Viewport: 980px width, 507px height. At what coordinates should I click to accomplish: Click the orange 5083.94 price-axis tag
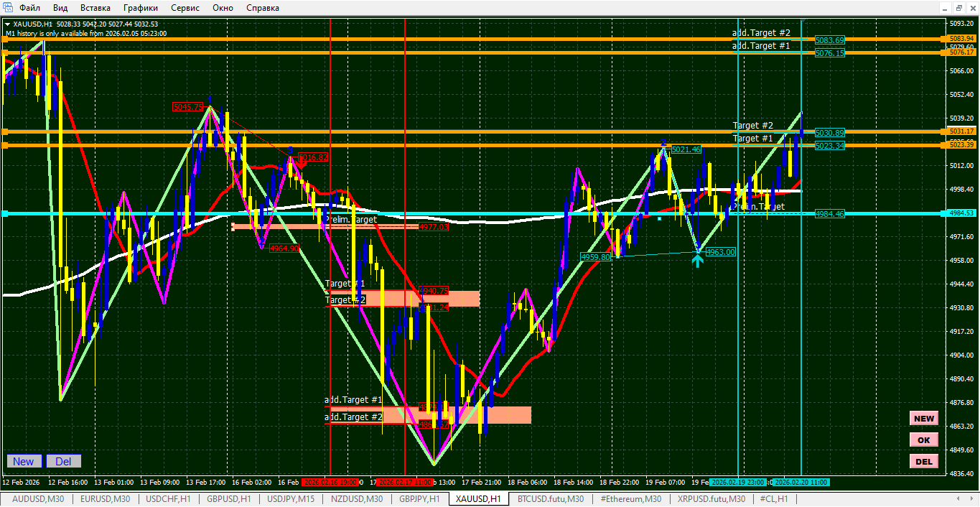[x=961, y=39]
